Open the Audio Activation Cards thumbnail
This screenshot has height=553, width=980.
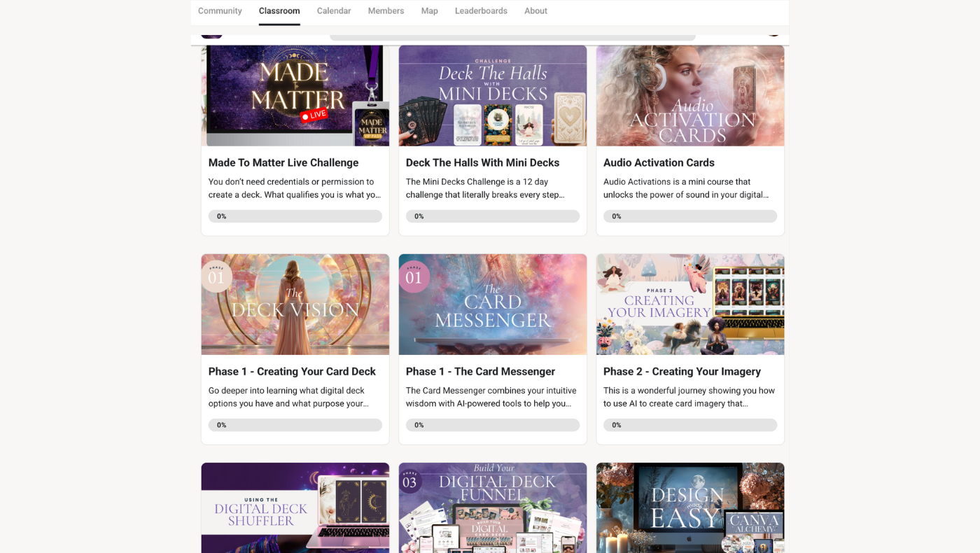[x=689, y=96]
